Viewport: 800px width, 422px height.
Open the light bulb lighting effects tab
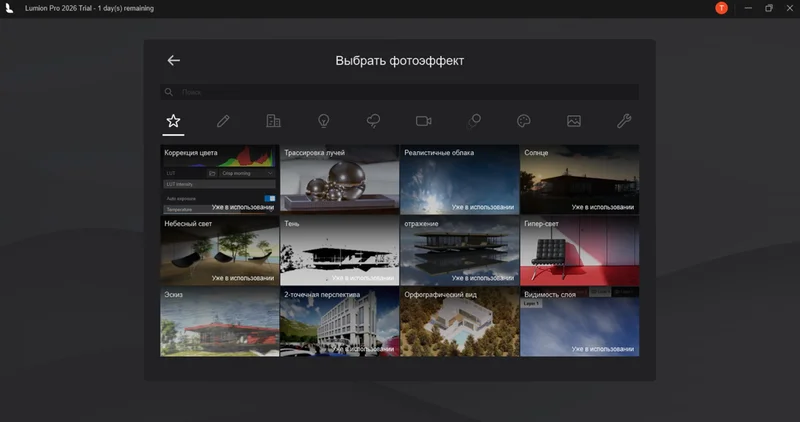[323, 121]
